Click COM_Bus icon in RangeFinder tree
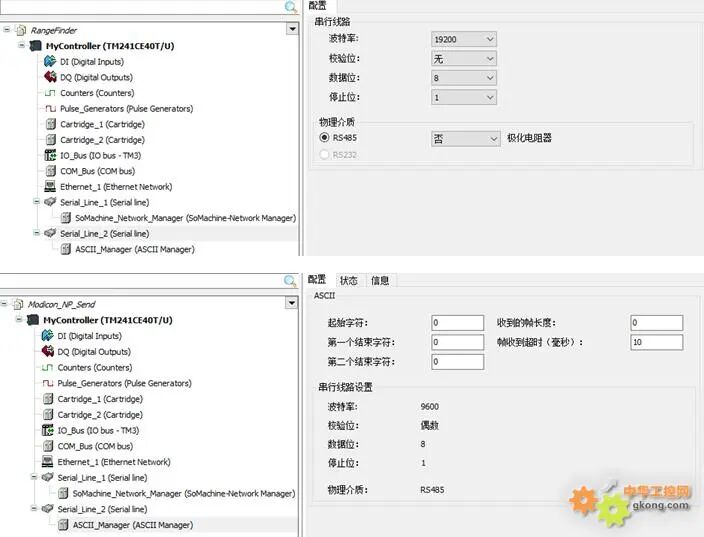This screenshot has width=704, height=537. [x=50, y=171]
